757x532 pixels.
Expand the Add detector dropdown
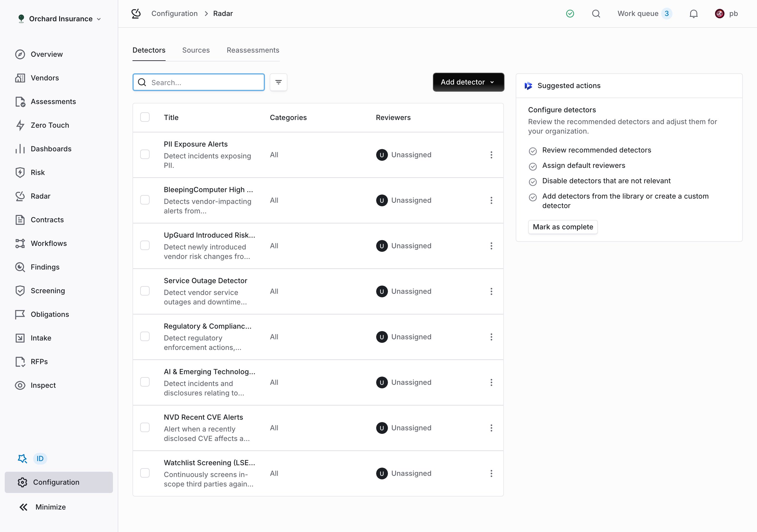point(468,82)
